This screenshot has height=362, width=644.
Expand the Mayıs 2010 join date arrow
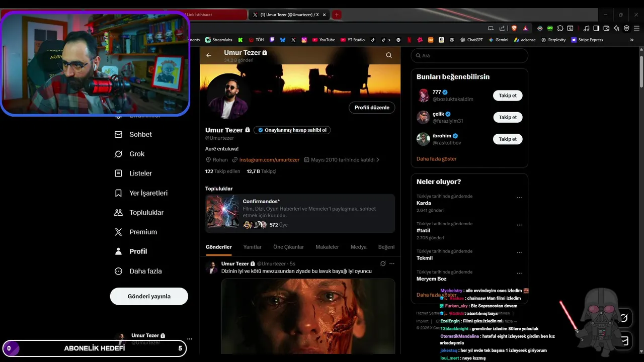[x=378, y=160]
